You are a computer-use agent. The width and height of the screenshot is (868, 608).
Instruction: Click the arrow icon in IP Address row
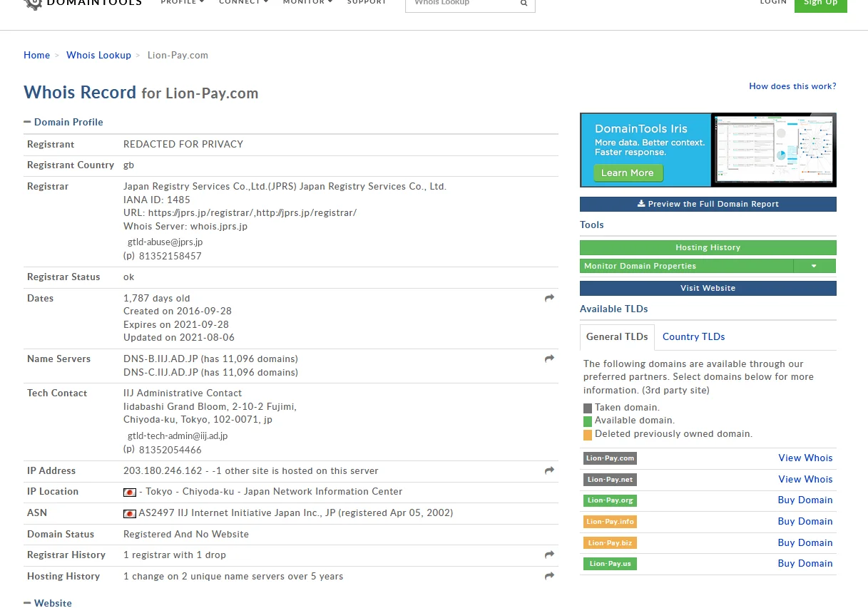[549, 470]
